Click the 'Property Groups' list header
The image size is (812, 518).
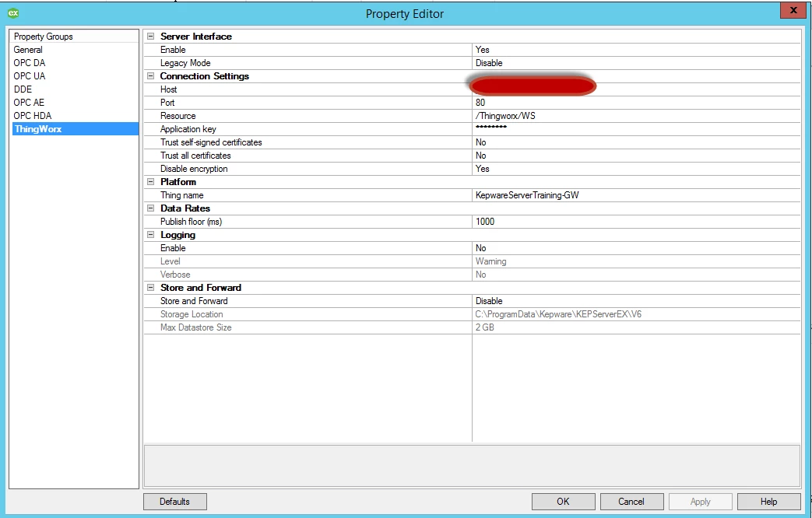click(x=74, y=37)
